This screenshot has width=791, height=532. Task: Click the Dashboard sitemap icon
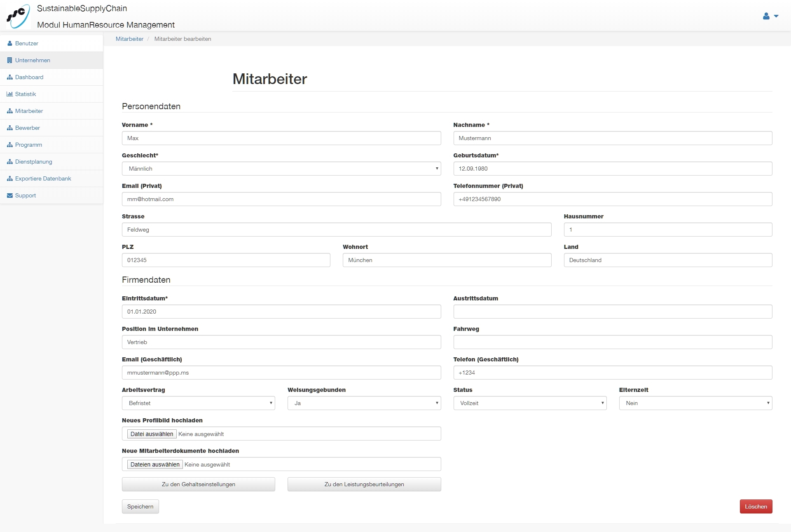[x=10, y=77]
